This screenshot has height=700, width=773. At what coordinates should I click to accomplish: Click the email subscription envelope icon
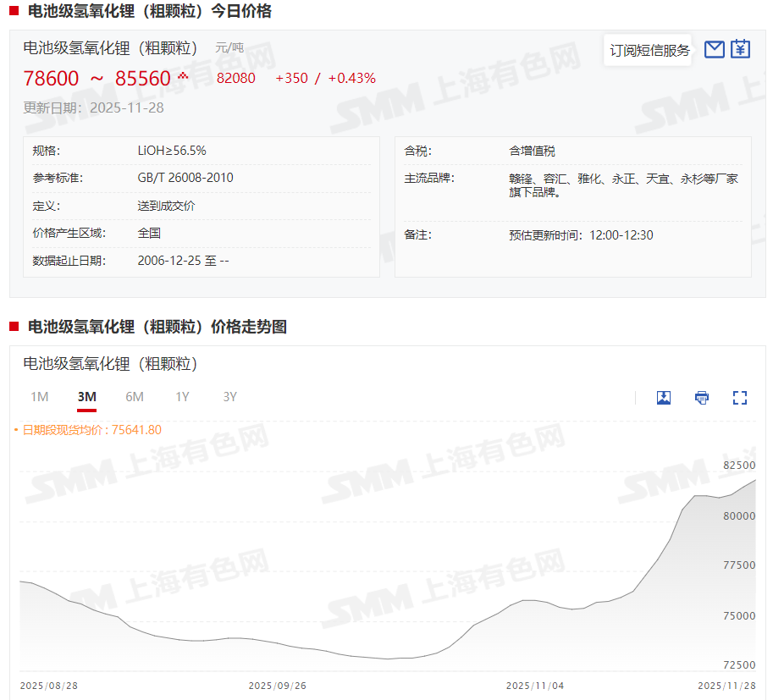coord(715,50)
